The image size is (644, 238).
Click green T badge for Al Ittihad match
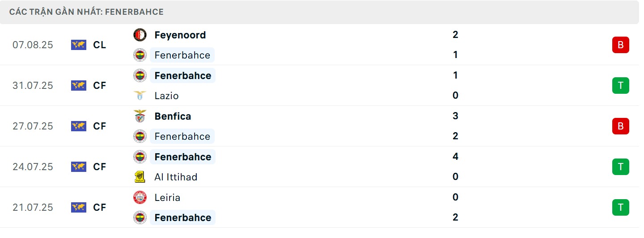click(620, 167)
